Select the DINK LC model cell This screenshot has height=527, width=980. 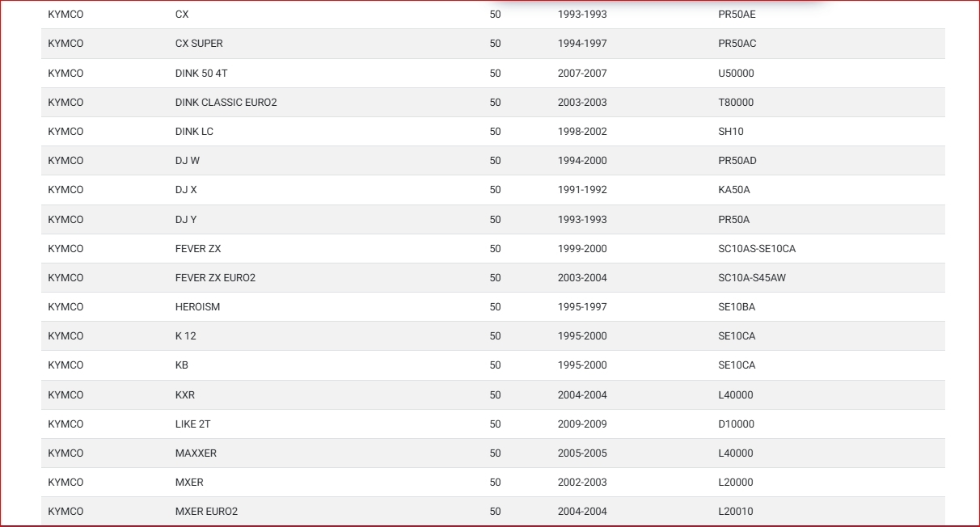pos(194,132)
